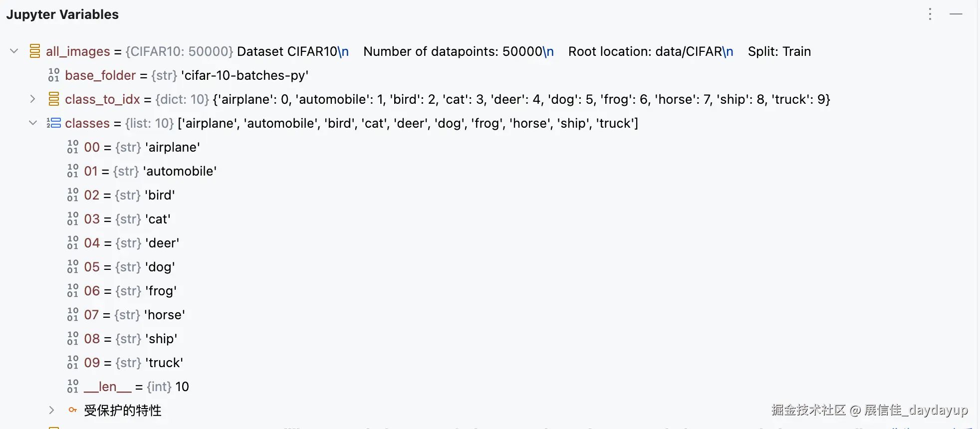This screenshot has width=980, height=429.
Task: Select the 05 = 'dog' entry
Action: tap(129, 267)
